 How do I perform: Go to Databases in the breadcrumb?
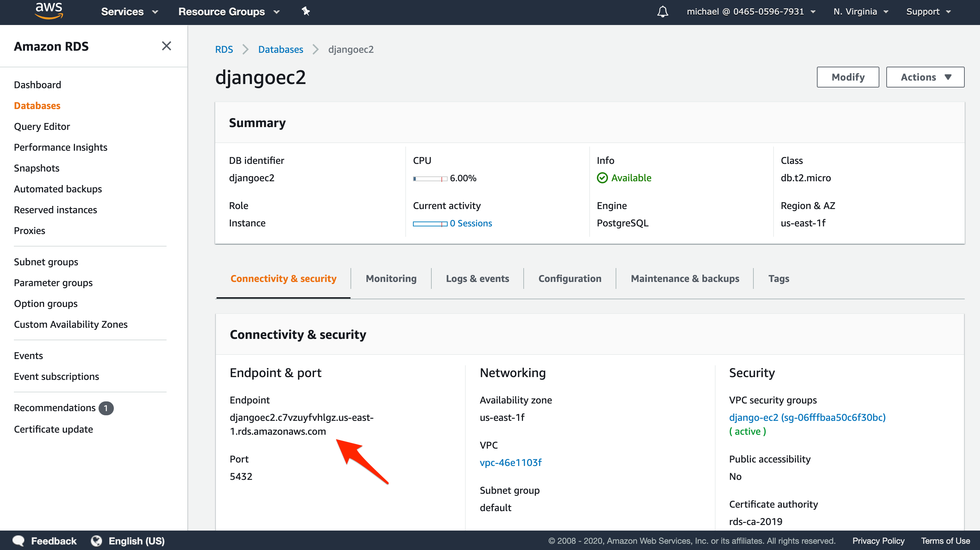[x=280, y=50]
